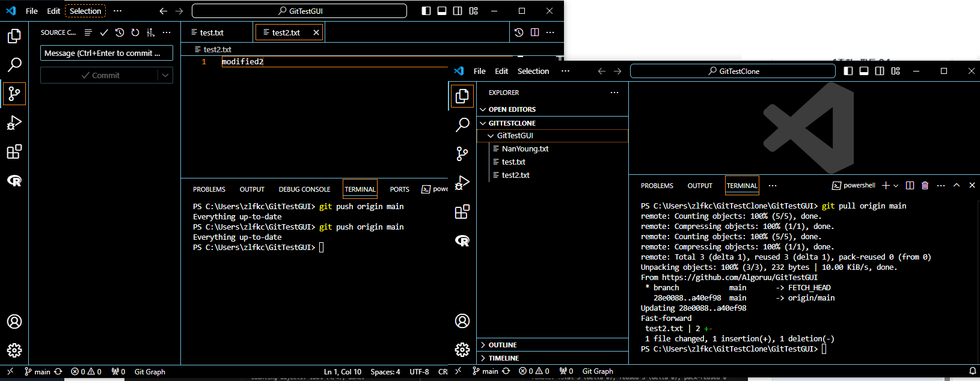Add new terminal with plus icon
This screenshot has height=381, width=980.
point(886,186)
